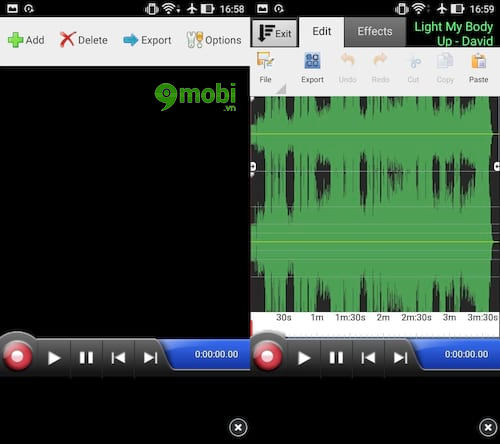Start recording in the editor screen
The image size is (500, 444).
click(267, 357)
